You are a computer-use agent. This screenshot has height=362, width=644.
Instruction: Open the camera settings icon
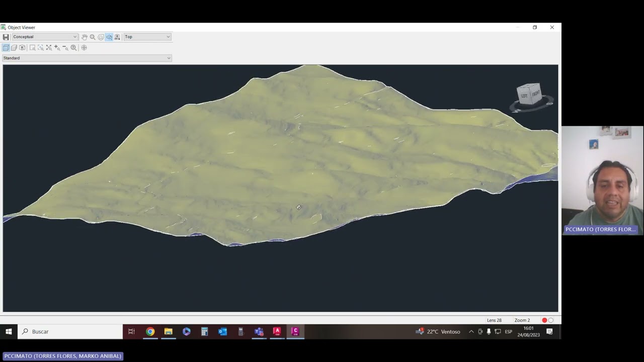coord(117,37)
